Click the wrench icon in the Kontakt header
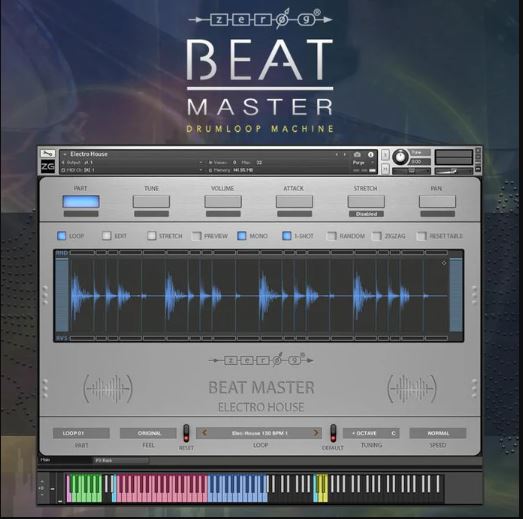 click(x=48, y=154)
